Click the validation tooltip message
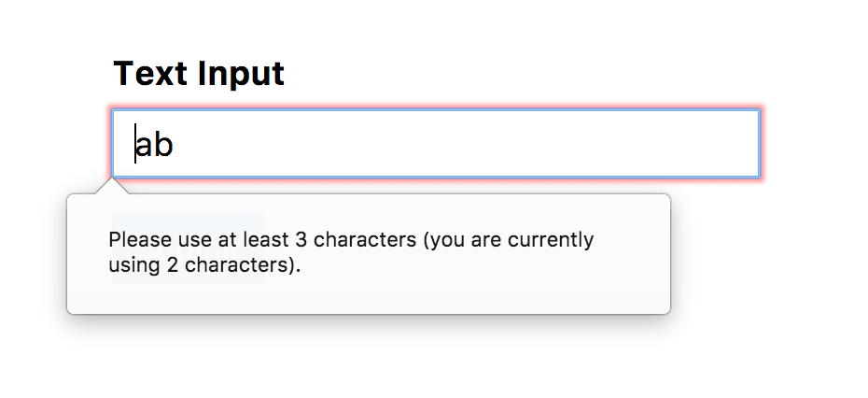Screen dimensions: 868x398 click(351, 252)
